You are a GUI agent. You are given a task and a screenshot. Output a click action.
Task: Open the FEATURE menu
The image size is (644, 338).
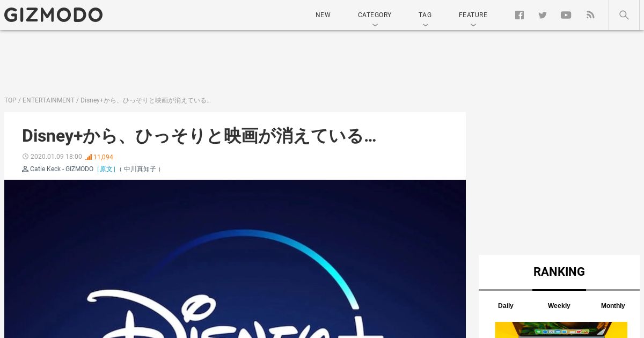click(473, 15)
